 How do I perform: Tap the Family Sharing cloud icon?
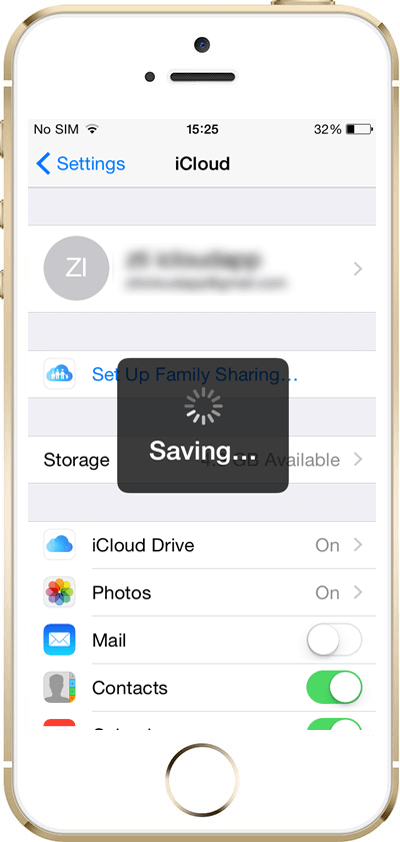pyautogui.click(x=59, y=374)
